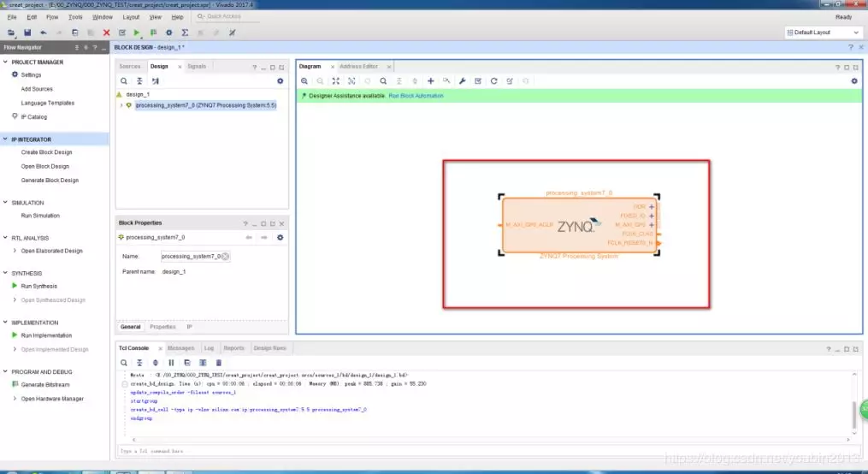Image resolution: width=868 pixels, height=474 pixels.
Task: Open Design panel settings gear
Action: (280, 80)
